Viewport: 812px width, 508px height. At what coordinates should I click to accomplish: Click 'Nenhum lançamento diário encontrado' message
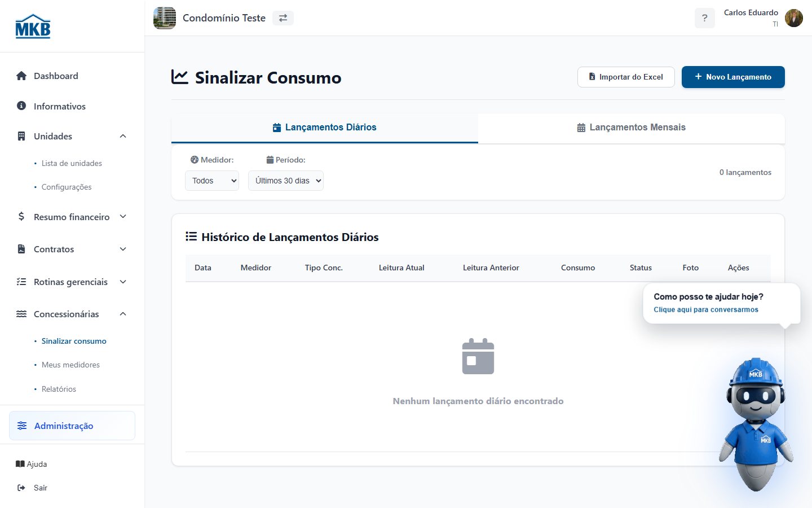pyautogui.click(x=478, y=401)
